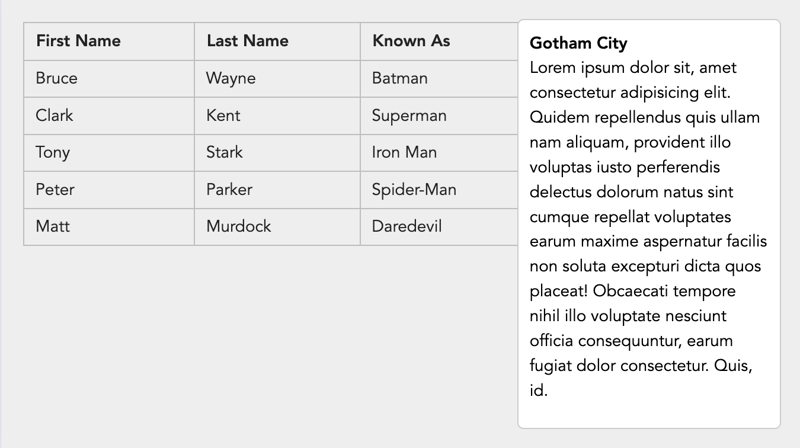Screen dimensions: 800x448
Task: Click the Matt first name cell
Action: (109, 227)
